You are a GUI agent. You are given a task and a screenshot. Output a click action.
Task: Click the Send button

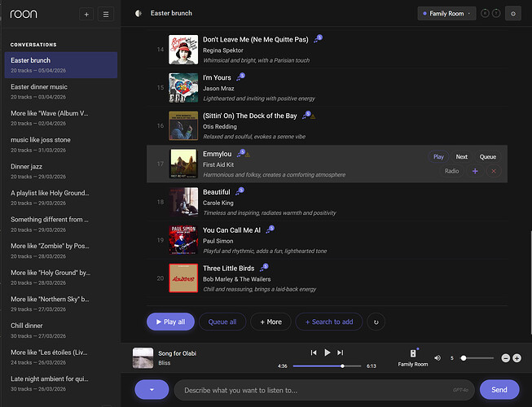point(499,390)
